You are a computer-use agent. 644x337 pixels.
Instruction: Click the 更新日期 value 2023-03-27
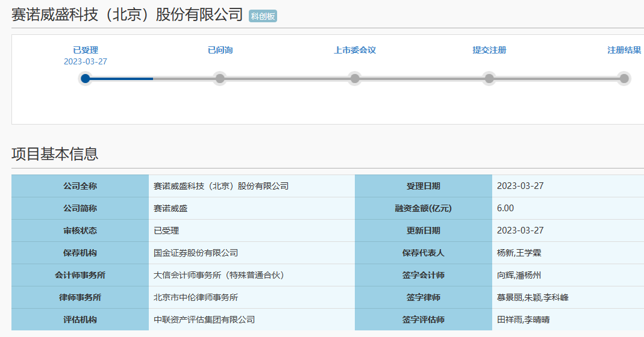[x=521, y=230]
